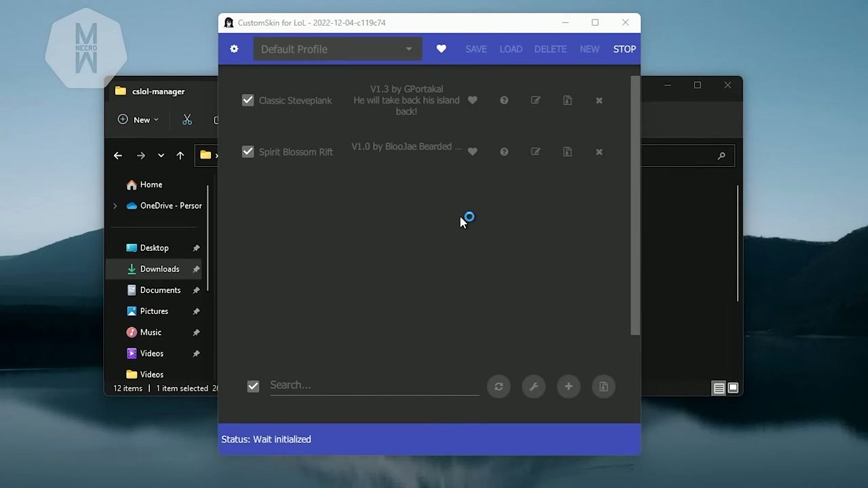
Task: Remove Classic Steveplank with the X icon
Action: (x=599, y=100)
